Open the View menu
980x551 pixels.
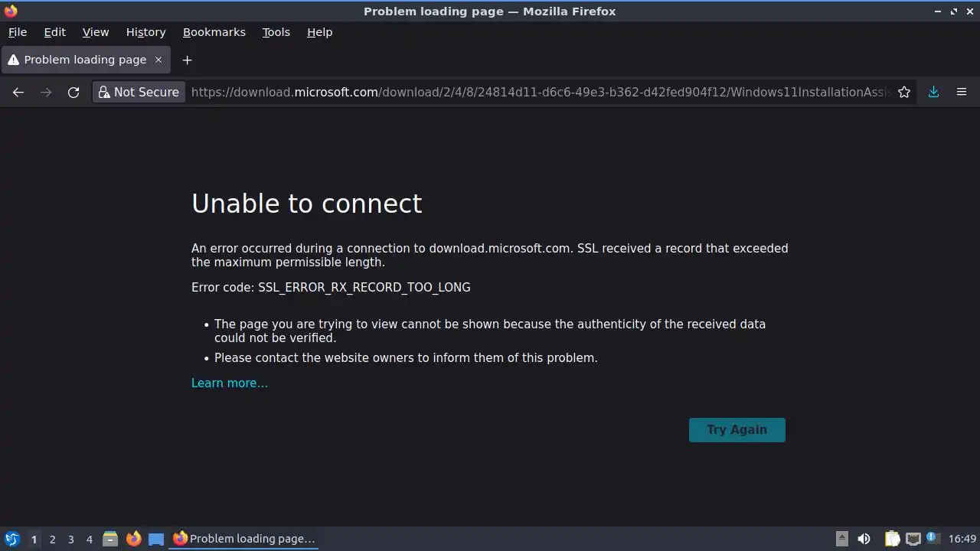(x=96, y=32)
